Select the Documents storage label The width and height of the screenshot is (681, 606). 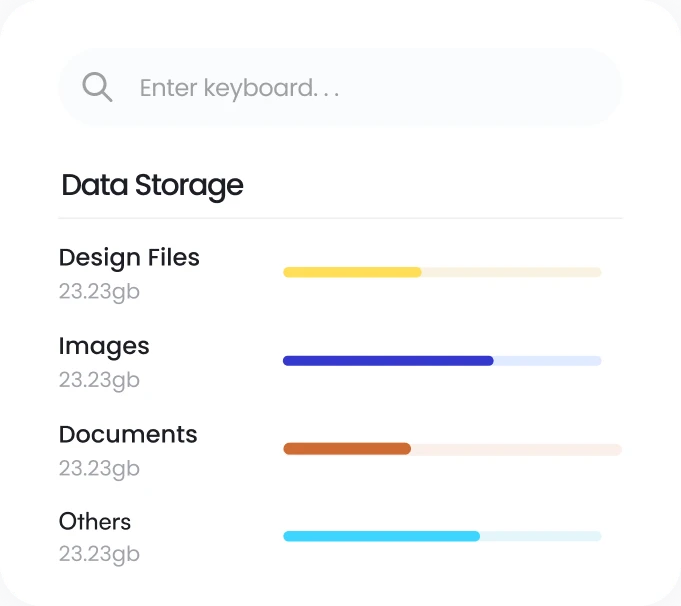[128, 434]
